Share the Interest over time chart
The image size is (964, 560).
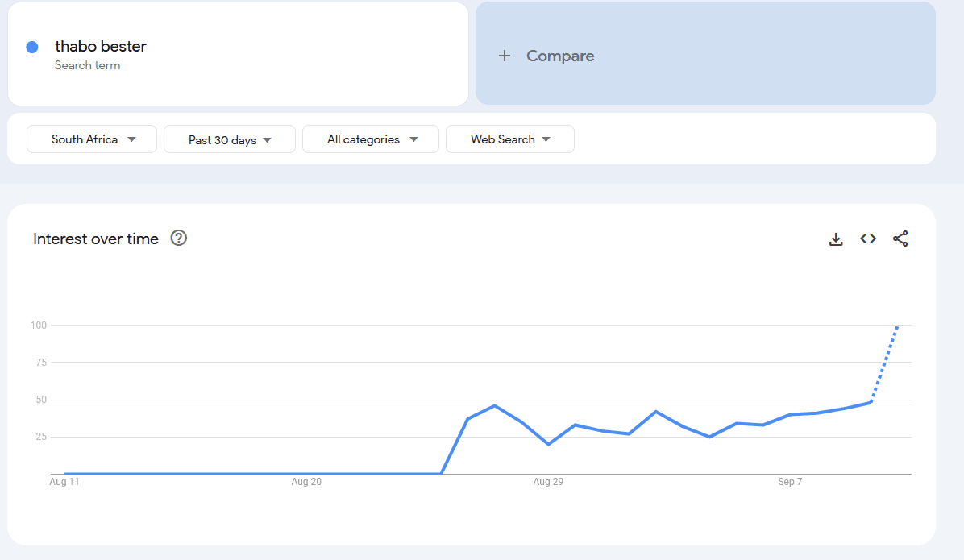click(900, 239)
